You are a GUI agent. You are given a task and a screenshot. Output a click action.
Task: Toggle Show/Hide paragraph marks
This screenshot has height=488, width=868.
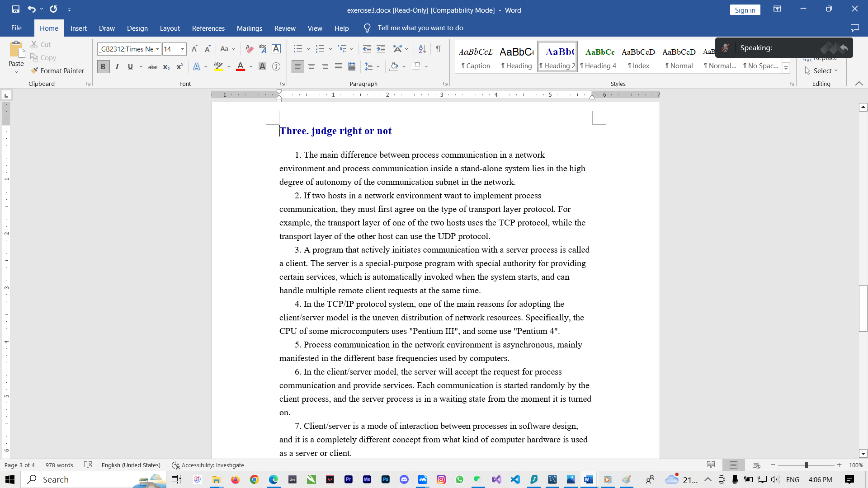coord(439,49)
